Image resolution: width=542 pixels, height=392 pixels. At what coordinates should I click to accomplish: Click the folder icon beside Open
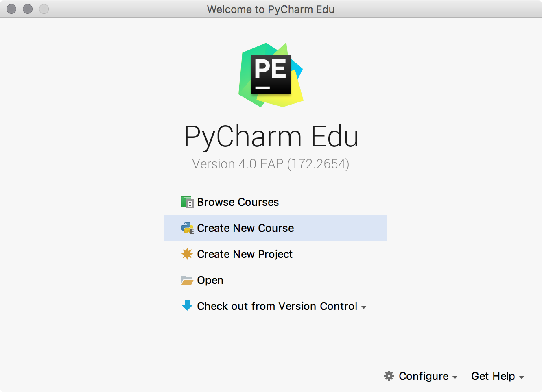[187, 280]
